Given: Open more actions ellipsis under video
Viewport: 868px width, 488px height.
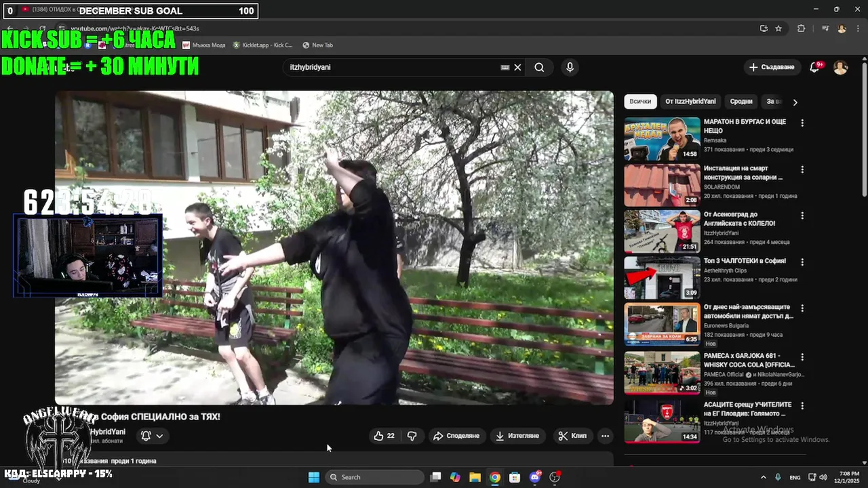Looking at the screenshot, I should tap(605, 436).
